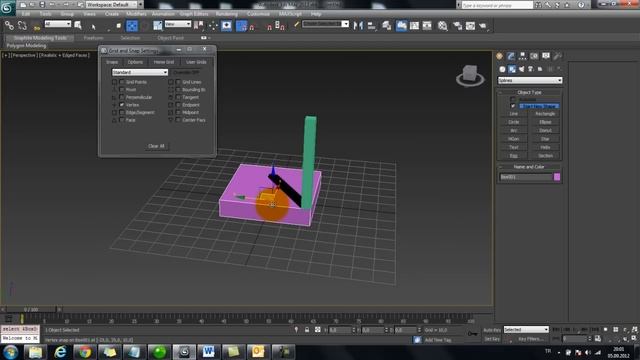This screenshot has width=640, height=360.
Task: Click the 3ds Max application logo button
Action: (x=7, y=7)
